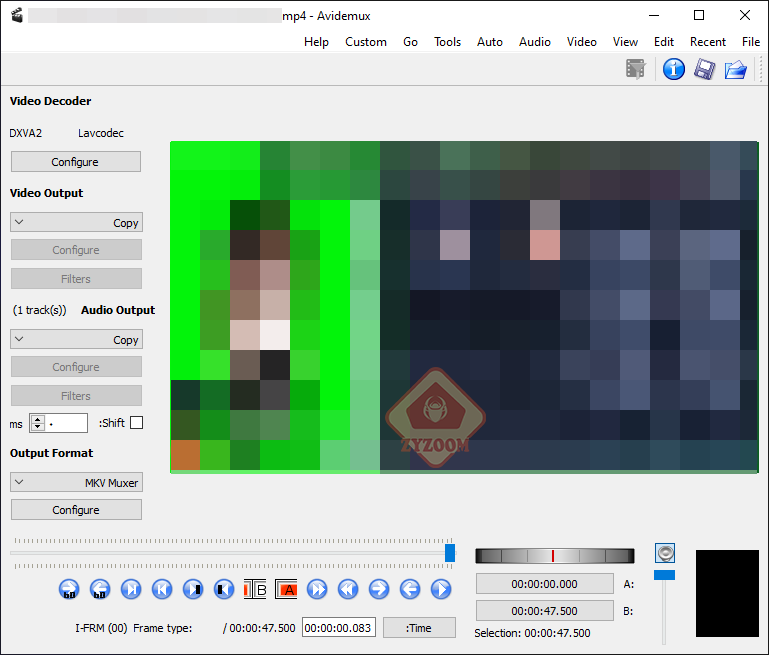The width and height of the screenshot is (769, 655).
Task: Open the Go menu
Action: (x=410, y=42)
